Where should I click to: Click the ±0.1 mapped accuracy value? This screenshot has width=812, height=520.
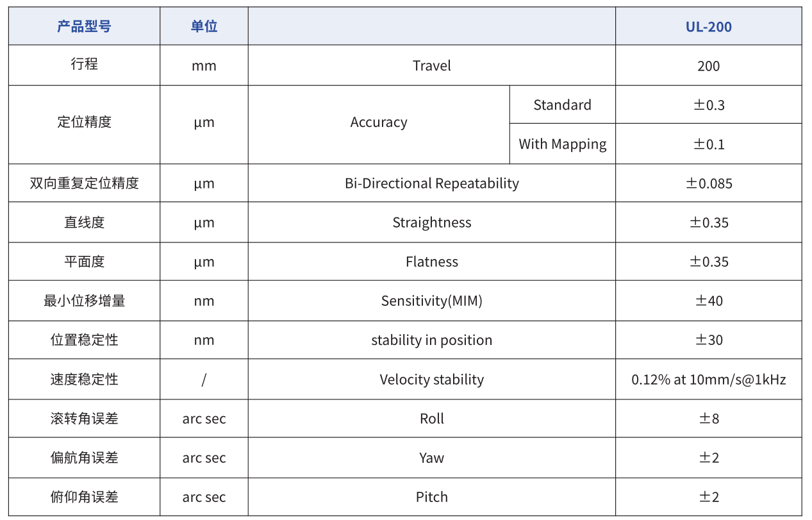point(708,144)
